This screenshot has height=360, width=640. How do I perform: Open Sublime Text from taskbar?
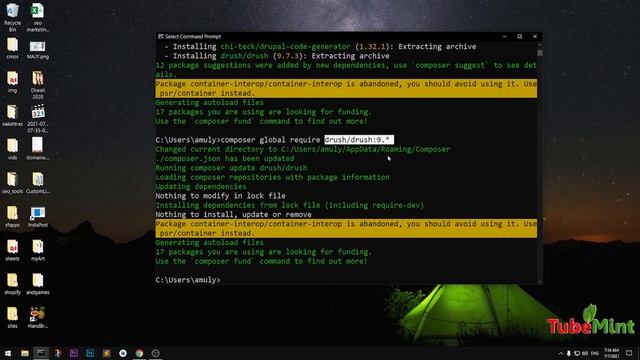click(107, 353)
